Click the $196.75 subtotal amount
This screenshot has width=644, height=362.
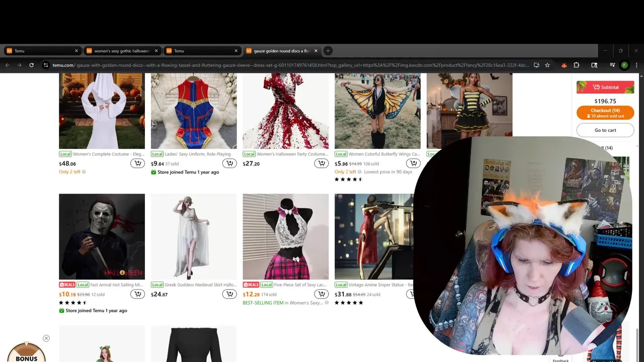(x=605, y=101)
